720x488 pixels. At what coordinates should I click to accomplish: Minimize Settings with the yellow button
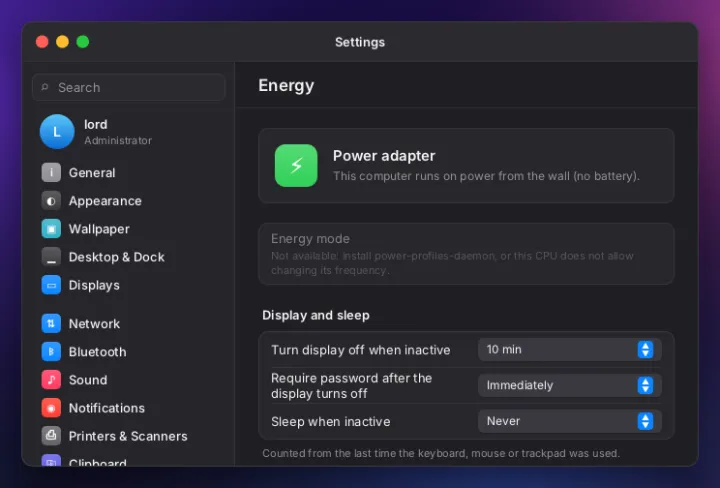62,42
